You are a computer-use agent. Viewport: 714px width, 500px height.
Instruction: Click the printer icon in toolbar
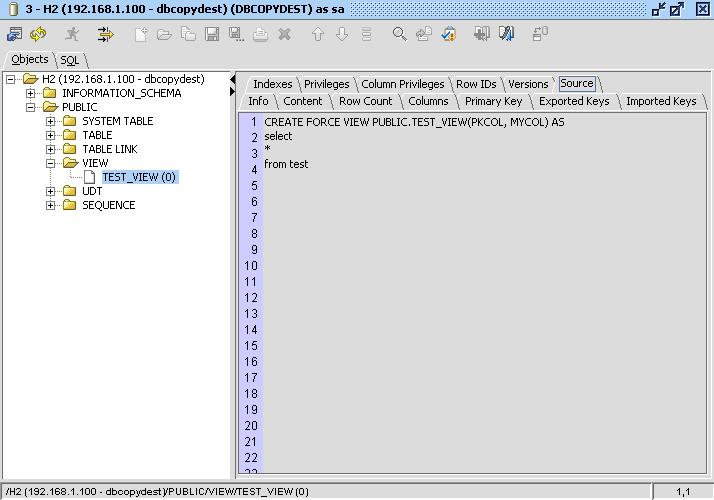point(260,34)
